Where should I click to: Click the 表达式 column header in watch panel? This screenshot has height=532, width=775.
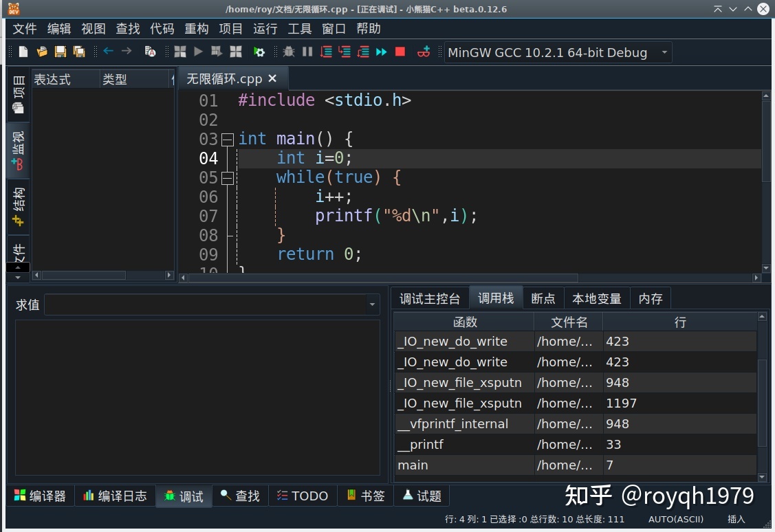(66, 80)
